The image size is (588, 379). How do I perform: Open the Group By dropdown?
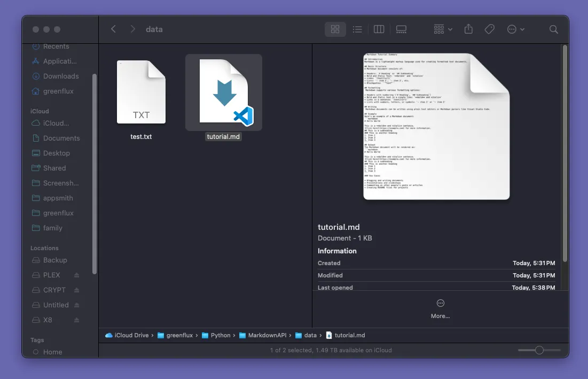tap(443, 29)
